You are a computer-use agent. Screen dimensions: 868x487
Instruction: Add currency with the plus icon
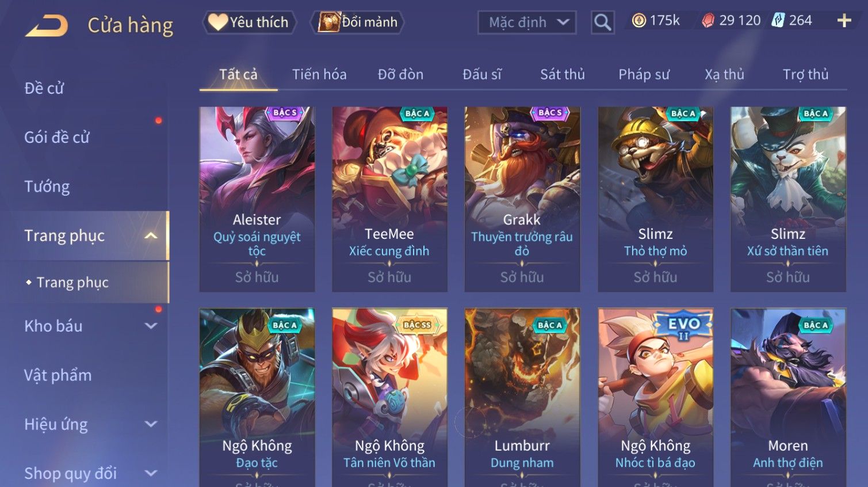point(844,21)
